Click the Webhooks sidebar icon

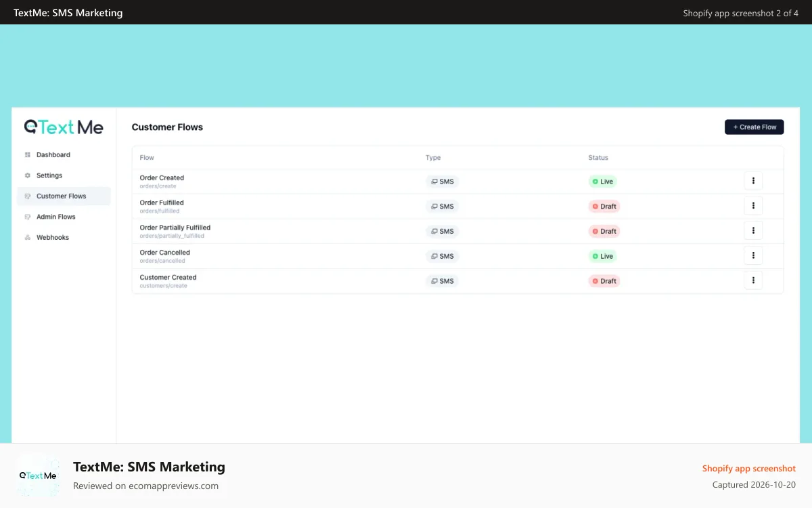[x=28, y=238]
